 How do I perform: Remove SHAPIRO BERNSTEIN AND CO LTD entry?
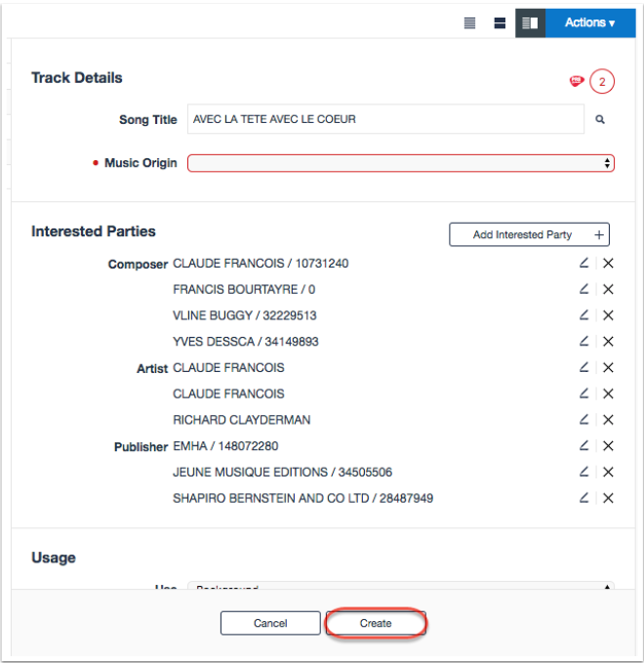608,498
